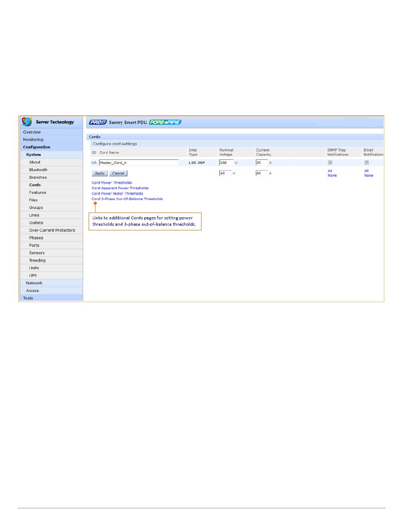Collapse the Configuration menu section
Viewport: 403px width, 532px height.
(x=51, y=147)
